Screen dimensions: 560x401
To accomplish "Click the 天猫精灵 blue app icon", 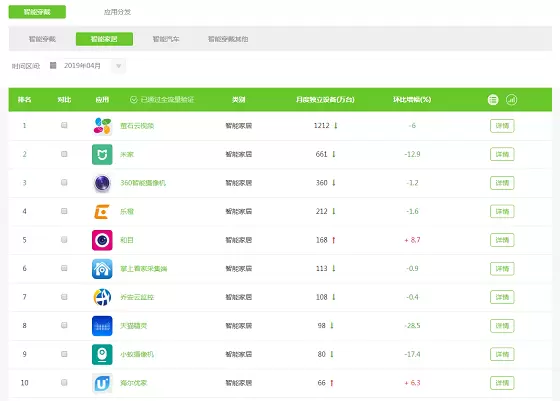I will (x=102, y=326).
